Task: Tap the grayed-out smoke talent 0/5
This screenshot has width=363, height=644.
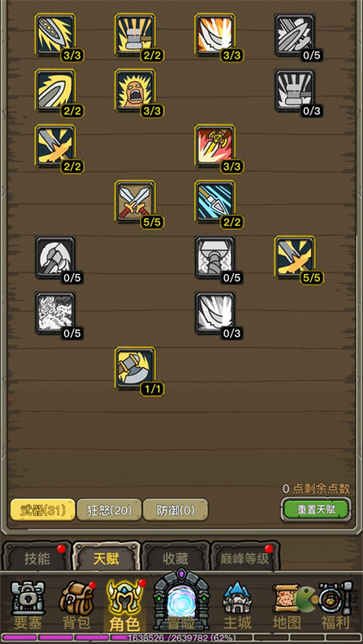Action: point(55,313)
